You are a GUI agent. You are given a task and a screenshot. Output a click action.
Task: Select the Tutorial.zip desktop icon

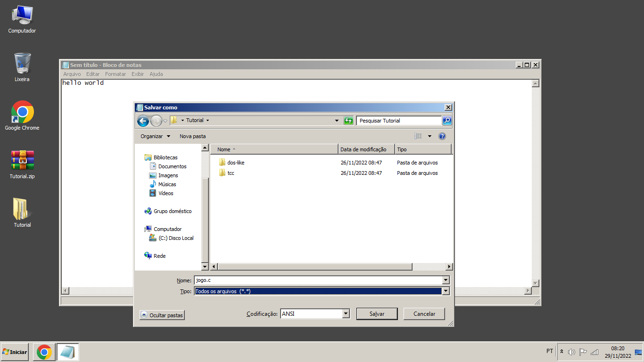coord(22,165)
